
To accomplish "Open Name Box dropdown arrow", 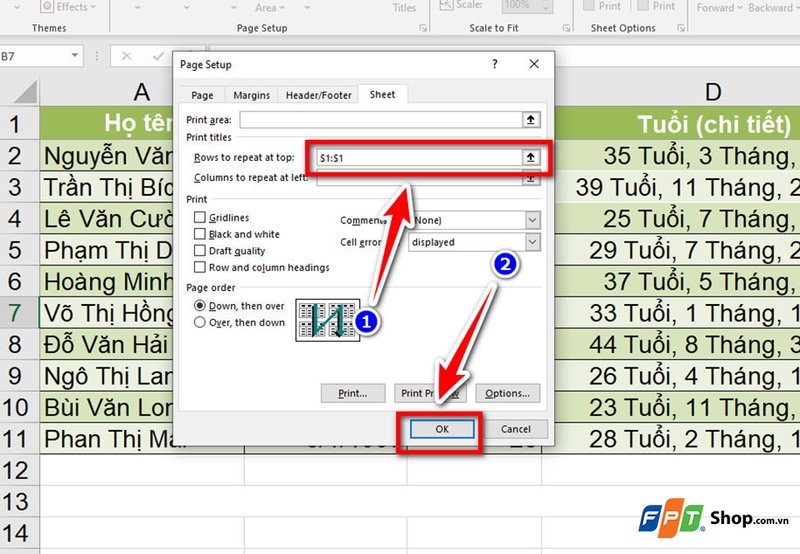I will (x=74, y=56).
